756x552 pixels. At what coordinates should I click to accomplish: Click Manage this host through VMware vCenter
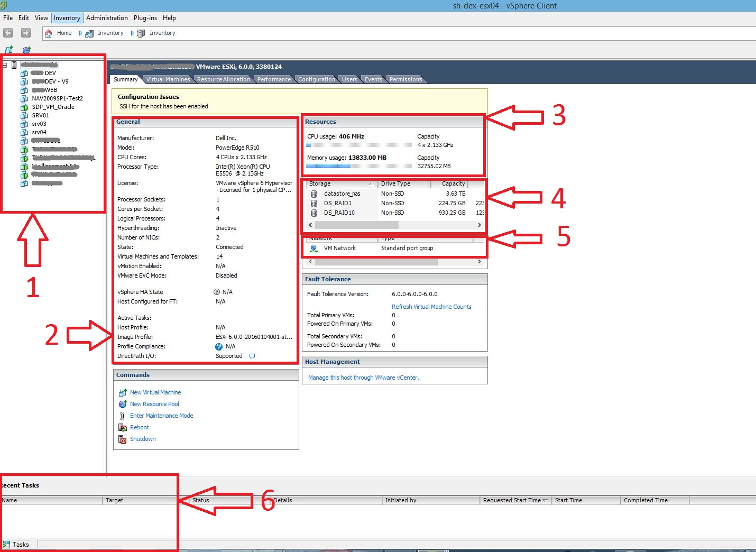pyautogui.click(x=363, y=378)
